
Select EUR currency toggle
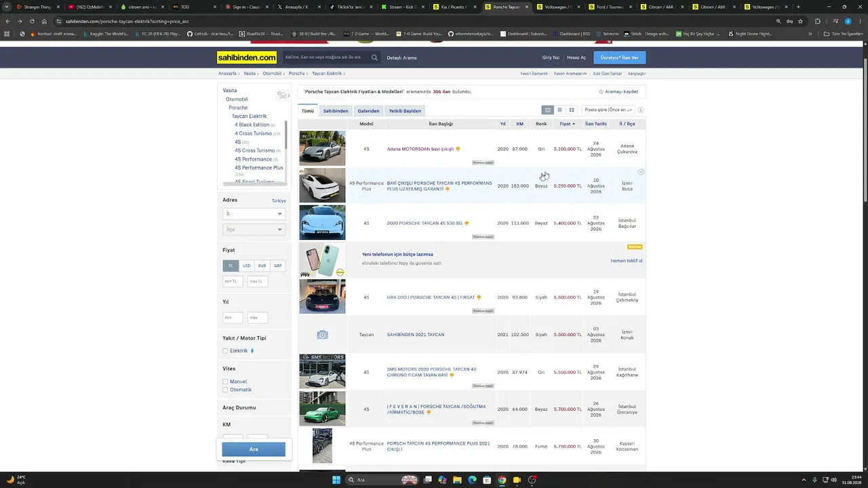click(x=262, y=266)
